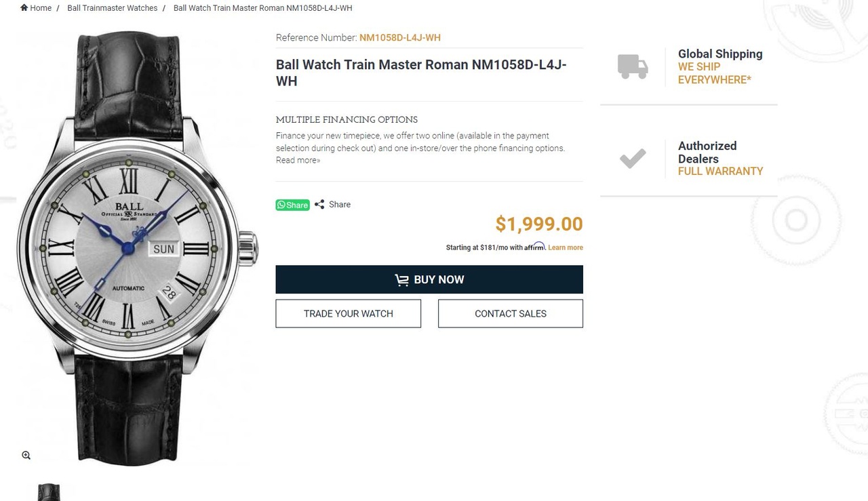Click the current-page breadcrumb Ball Watch Train Master

[262, 8]
